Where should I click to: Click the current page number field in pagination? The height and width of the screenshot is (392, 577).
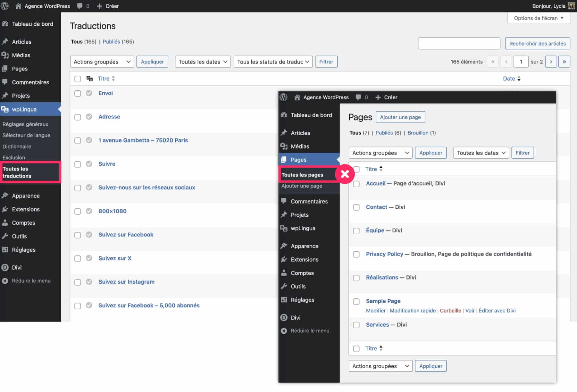[x=521, y=62]
